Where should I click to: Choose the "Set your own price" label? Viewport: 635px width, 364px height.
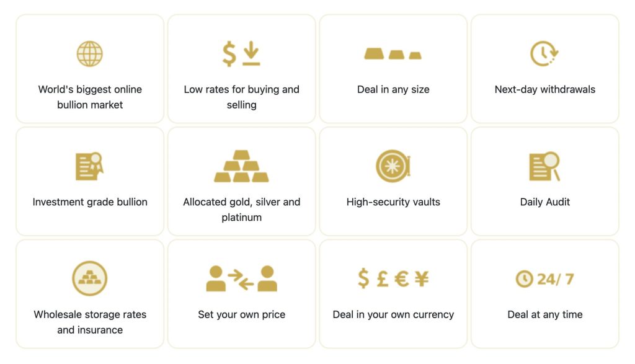coord(241,314)
